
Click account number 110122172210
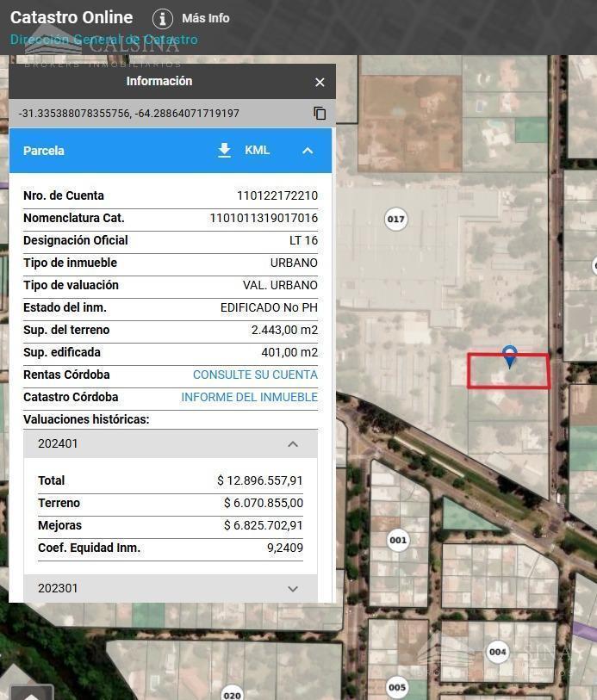pos(277,195)
